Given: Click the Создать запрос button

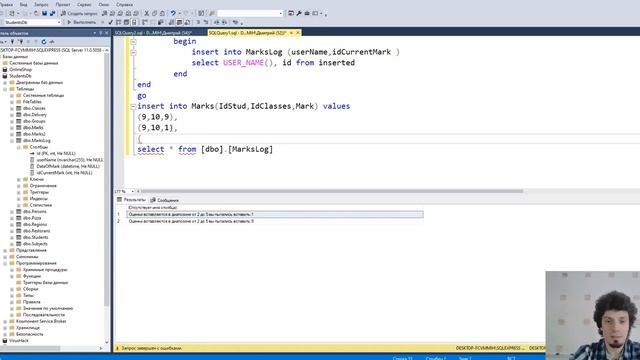Looking at the screenshot, I should coord(79,13).
